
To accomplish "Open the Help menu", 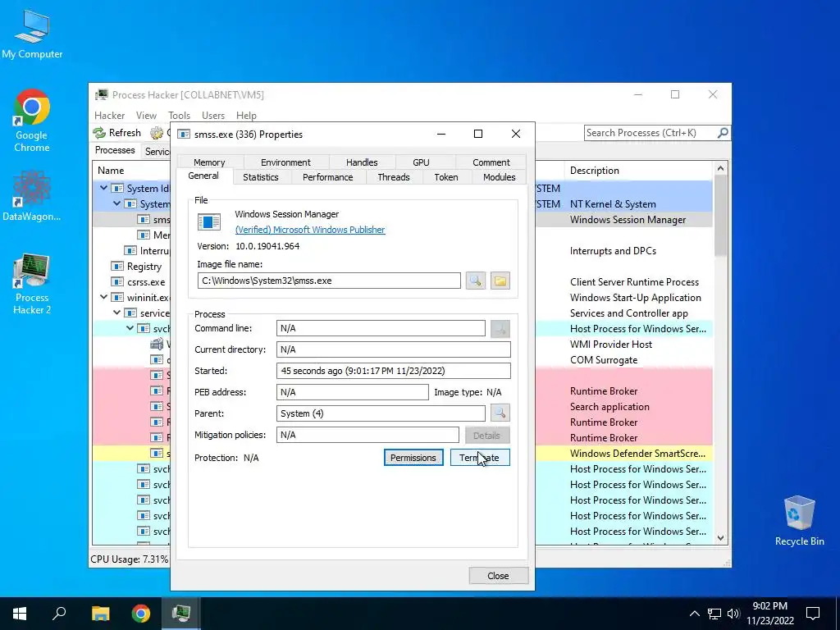I will (x=246, y=115).
